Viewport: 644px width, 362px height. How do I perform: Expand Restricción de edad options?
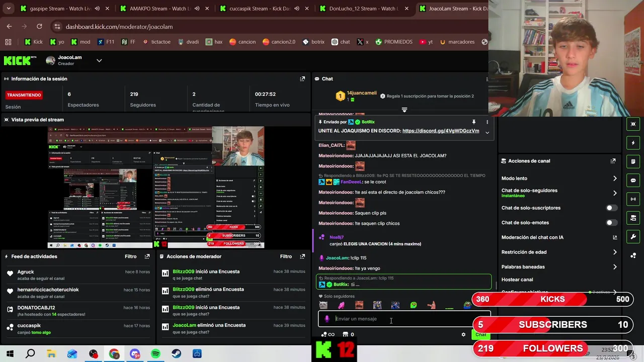[615, 252]
